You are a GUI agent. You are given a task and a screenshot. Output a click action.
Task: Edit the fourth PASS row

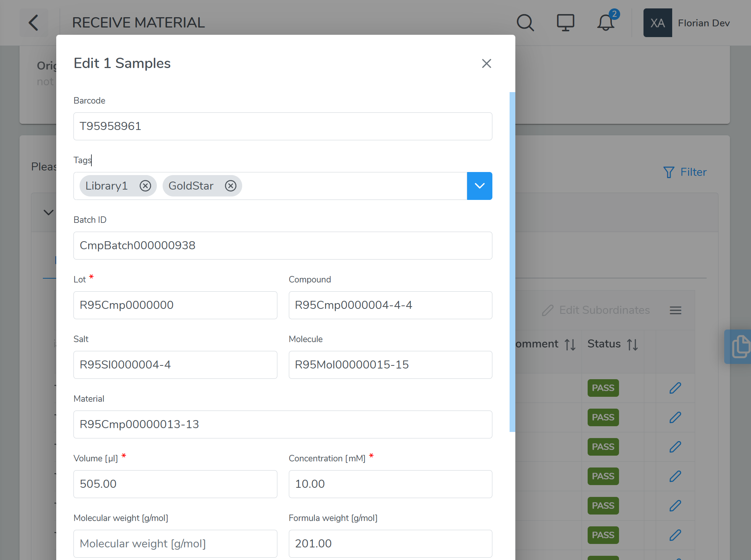pos(675,476)
